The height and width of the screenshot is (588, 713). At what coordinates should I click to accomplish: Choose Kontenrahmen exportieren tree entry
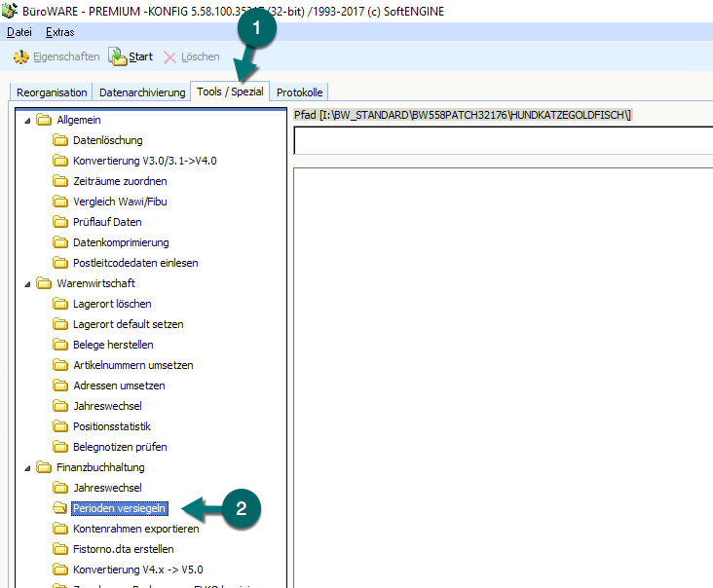coord(135,529)
